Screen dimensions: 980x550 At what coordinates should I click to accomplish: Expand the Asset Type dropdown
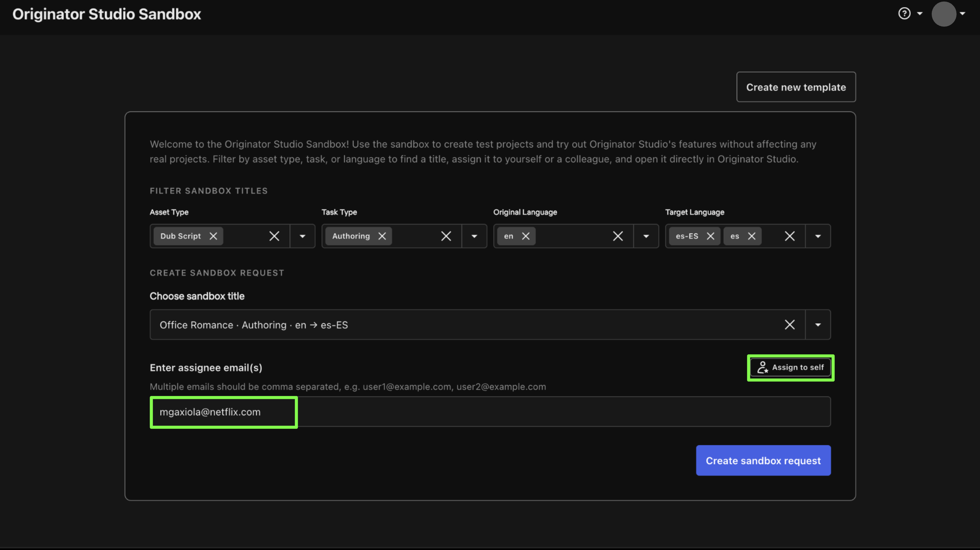pyautogui.click(x=302, y=236)
